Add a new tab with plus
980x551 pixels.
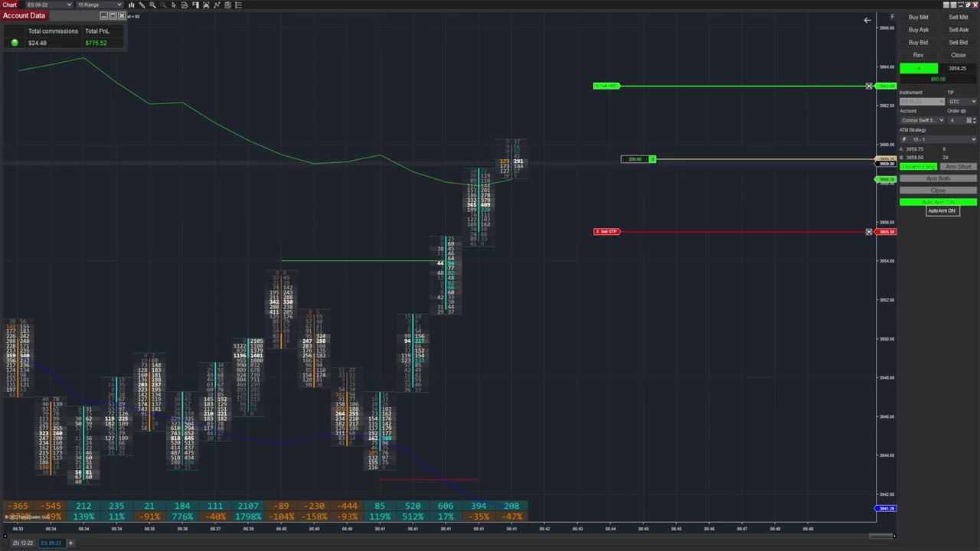70,543
